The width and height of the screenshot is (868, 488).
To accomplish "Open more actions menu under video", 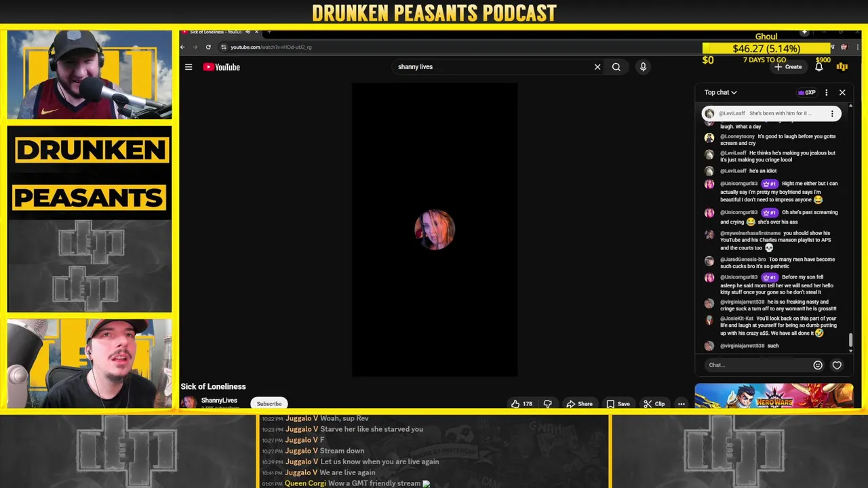I will pos(681,404).
